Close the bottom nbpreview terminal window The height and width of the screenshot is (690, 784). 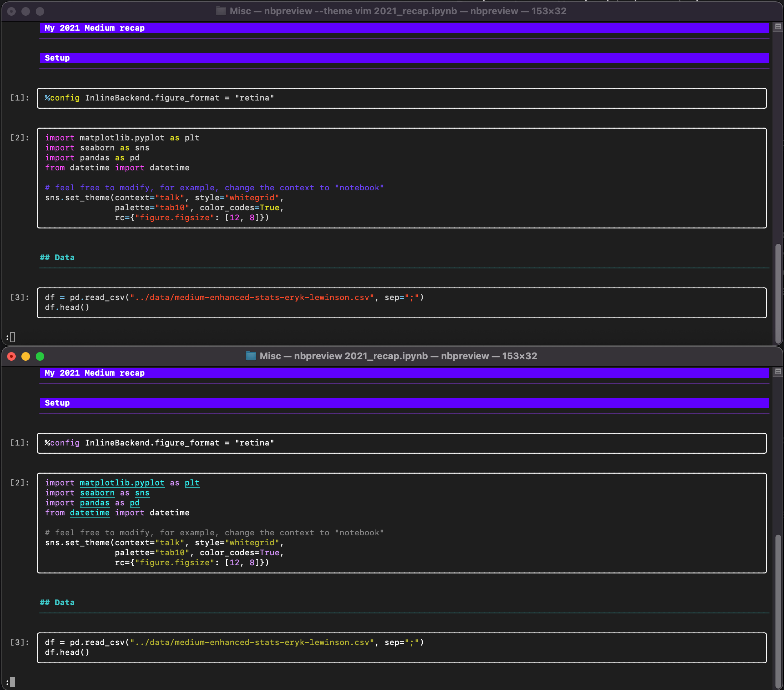pos(11,356)
